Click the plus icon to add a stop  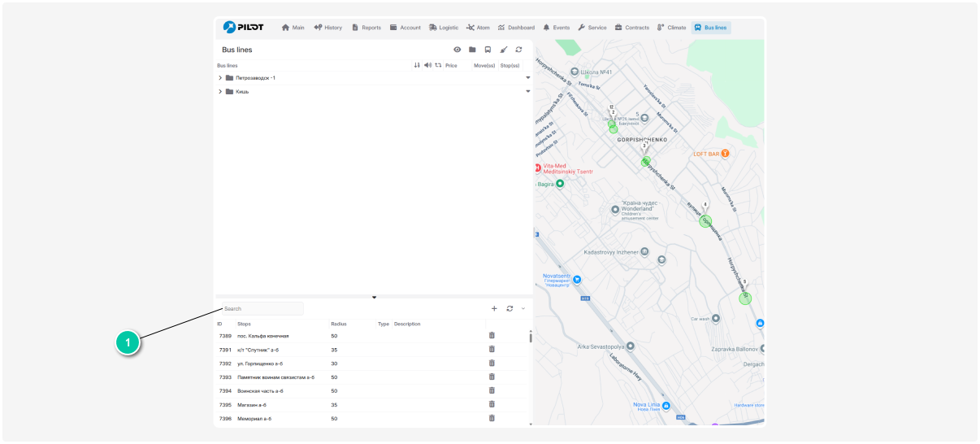494,309
